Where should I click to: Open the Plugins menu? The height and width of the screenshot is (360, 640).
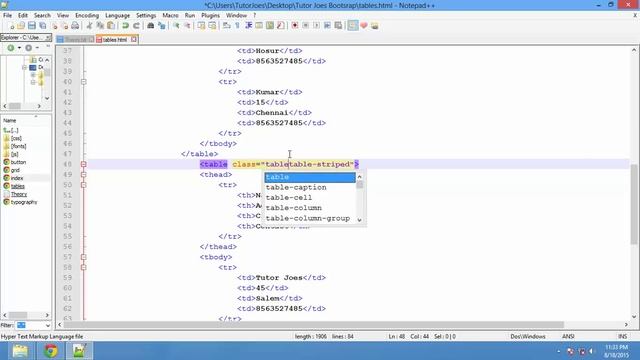point(210,16)
